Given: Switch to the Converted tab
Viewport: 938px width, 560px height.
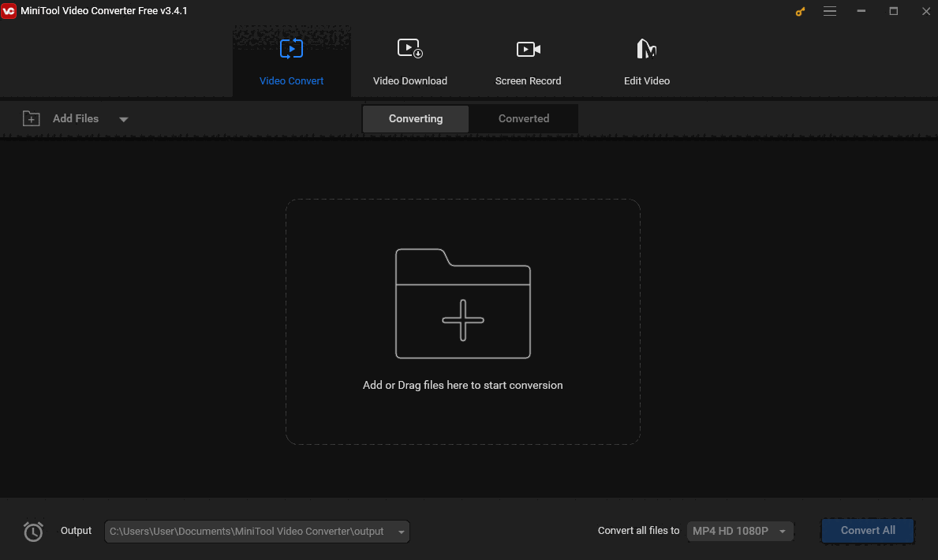Looking at the screenshot, I should tap(523, 118).
